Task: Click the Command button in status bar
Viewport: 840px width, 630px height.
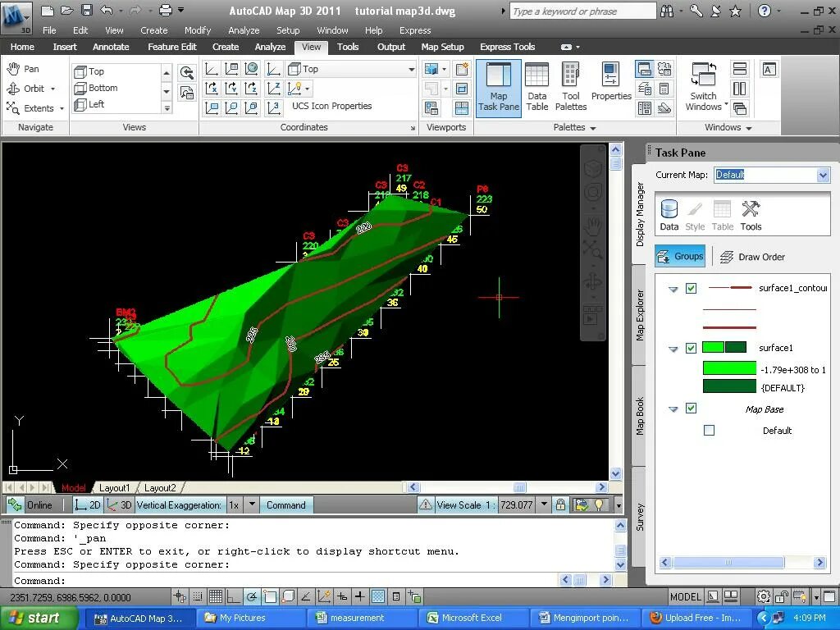Action: pyautogui.click(x=286, y=504)
